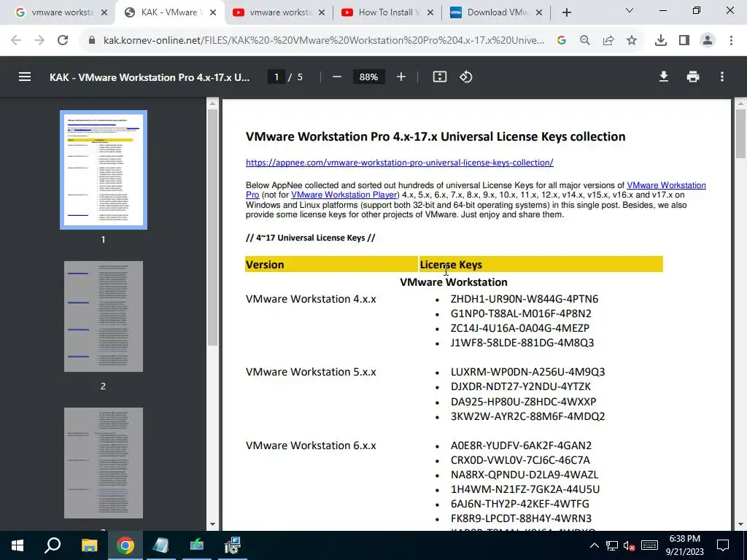This screenshot has height=560, width=747.
Task: Click the 88% zoom level field
Action: point(368,77)
